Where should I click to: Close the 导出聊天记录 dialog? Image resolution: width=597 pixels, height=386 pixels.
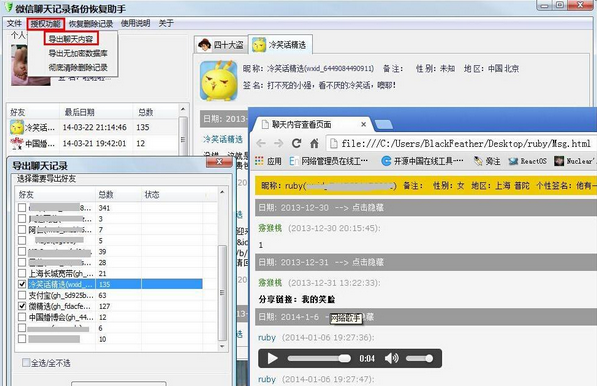click(x=219, y=162)
